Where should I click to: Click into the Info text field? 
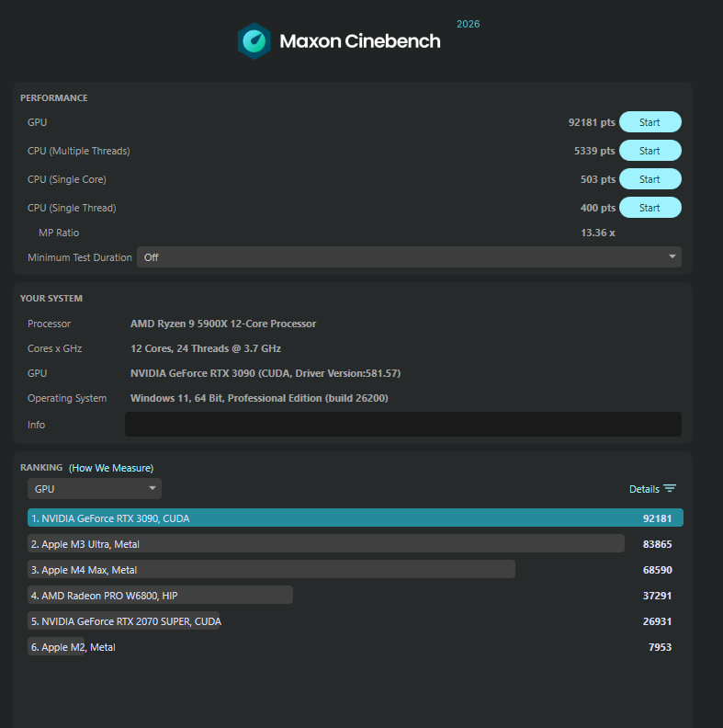point(402,425)
